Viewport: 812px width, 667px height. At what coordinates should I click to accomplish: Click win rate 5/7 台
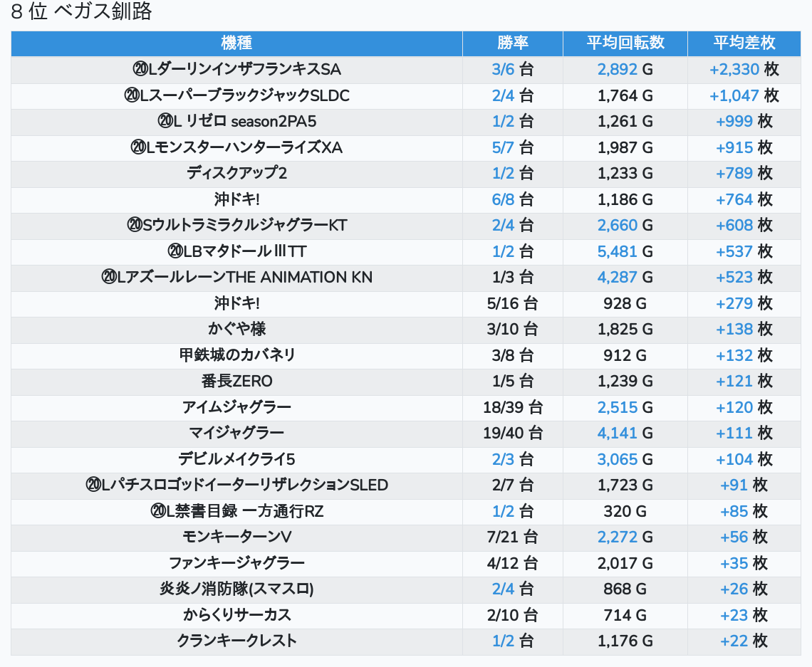[x=513, y=147]
